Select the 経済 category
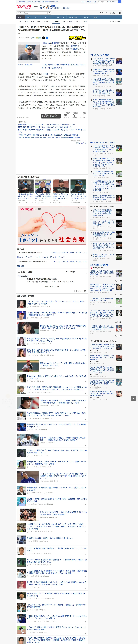138x644 pixels. [x=39, y=21]
